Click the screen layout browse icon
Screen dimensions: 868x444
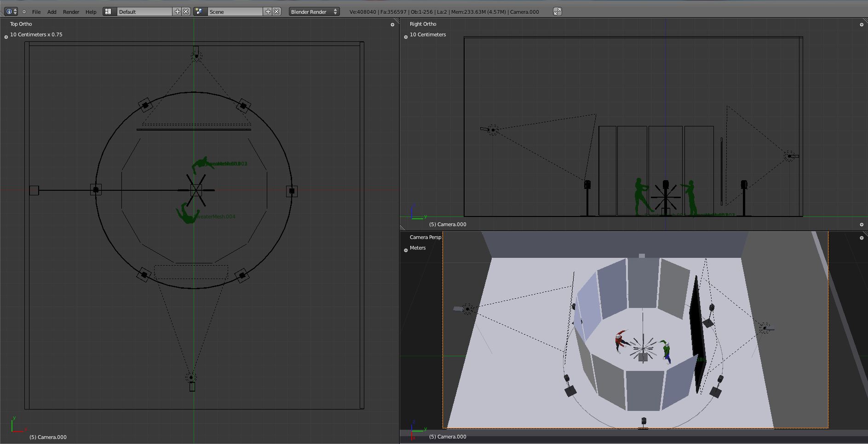coord(109,11)
